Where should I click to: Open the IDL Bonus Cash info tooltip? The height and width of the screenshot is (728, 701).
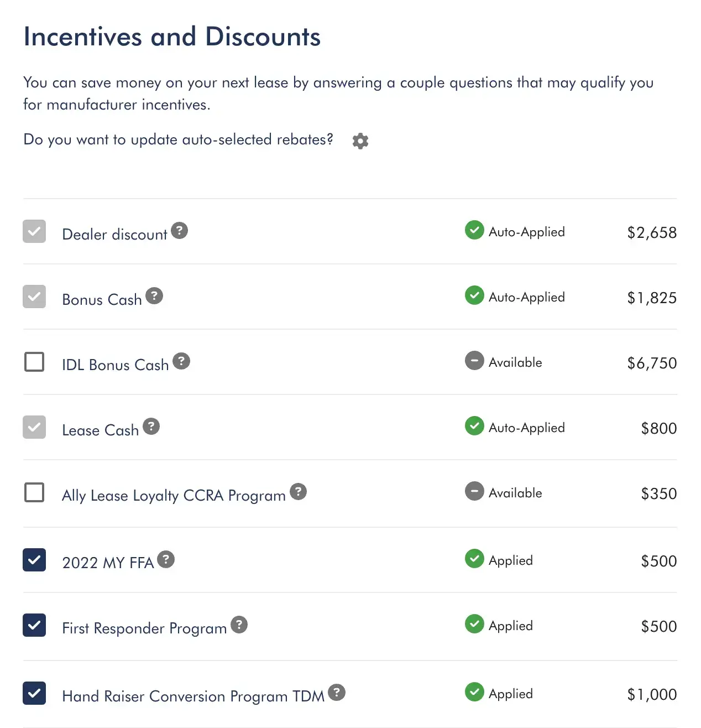pyautogui.click(x=181, y=361)
